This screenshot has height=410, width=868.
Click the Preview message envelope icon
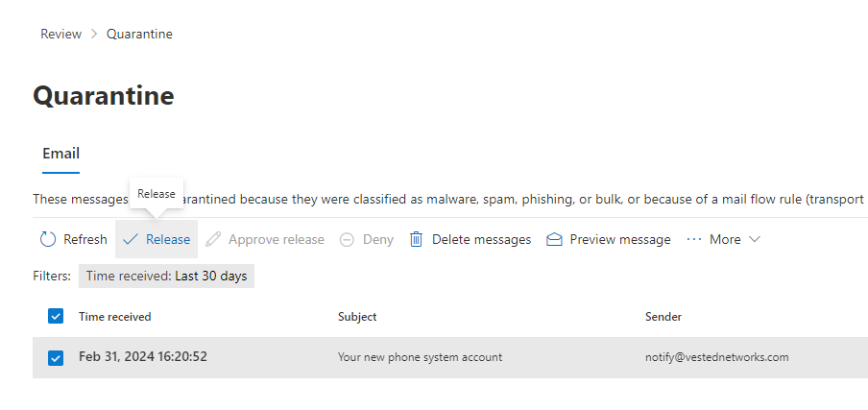tap(554, 239)
